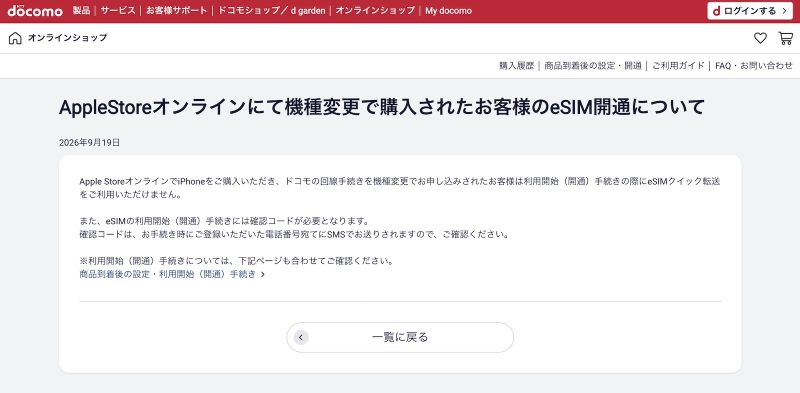
Task: Open the home icon beside オンラインショップ
Action: coord(15,38)
